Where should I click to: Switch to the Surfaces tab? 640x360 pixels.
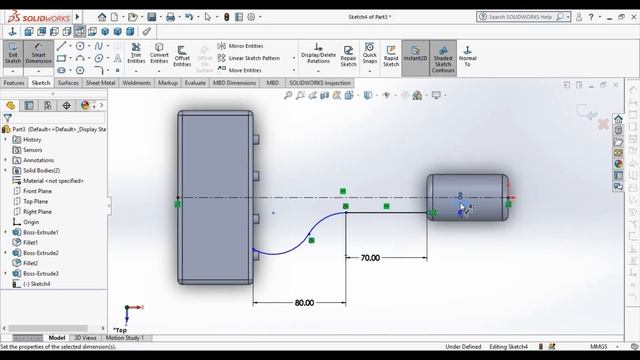point(68,83)
